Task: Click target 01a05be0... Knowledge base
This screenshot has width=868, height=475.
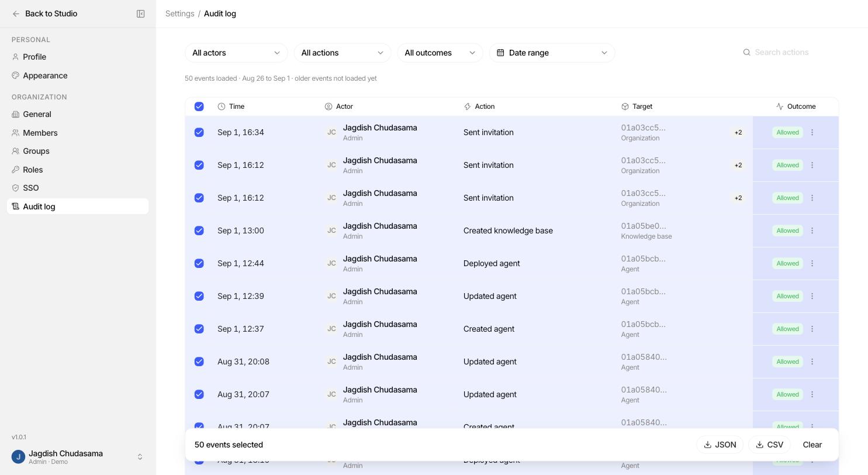Action: point(646,230)
